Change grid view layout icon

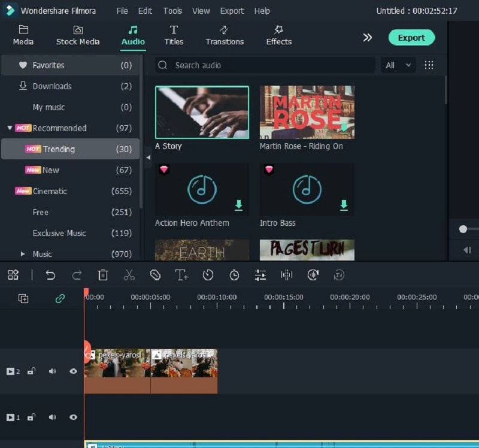coord(429,65)
